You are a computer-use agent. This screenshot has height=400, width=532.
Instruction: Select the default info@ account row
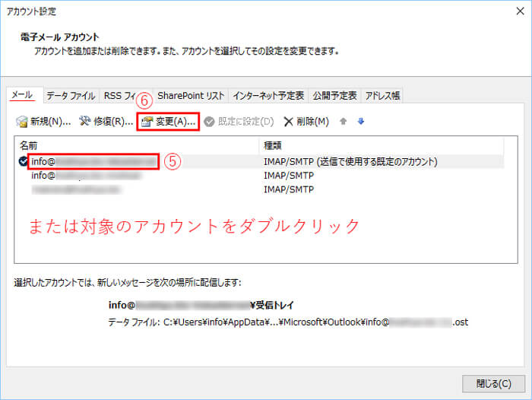tap(261, 161)
